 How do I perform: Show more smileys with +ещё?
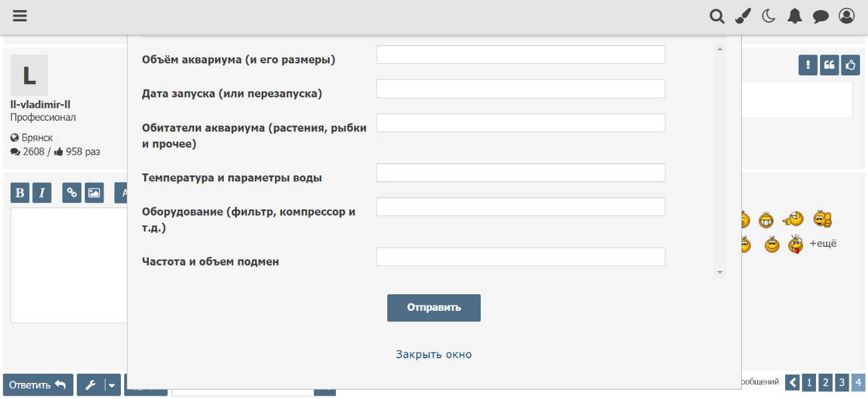[x=823, y=244]
